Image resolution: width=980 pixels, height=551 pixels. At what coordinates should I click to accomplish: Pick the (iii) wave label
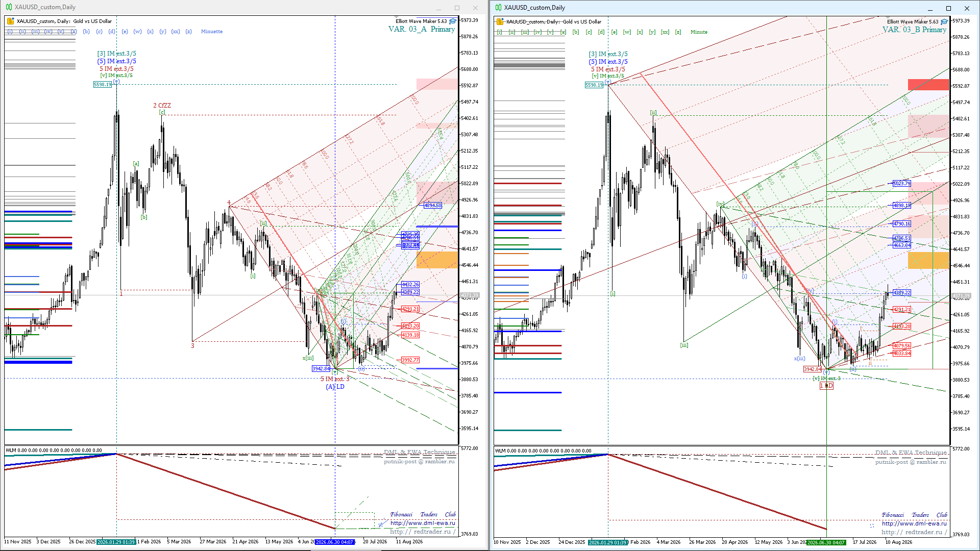[x=35, y=32]
